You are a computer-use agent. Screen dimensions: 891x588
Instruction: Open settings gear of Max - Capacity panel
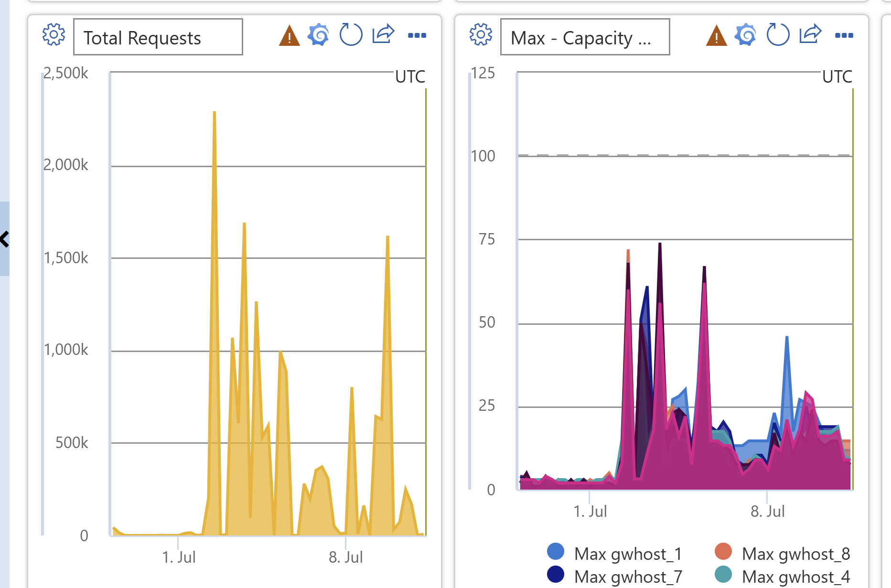click(481, 35)
